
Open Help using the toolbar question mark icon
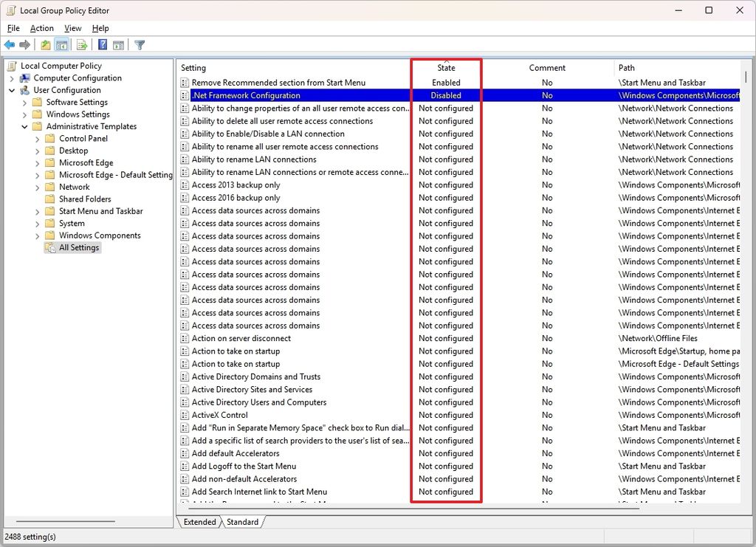tap(101, 44)
